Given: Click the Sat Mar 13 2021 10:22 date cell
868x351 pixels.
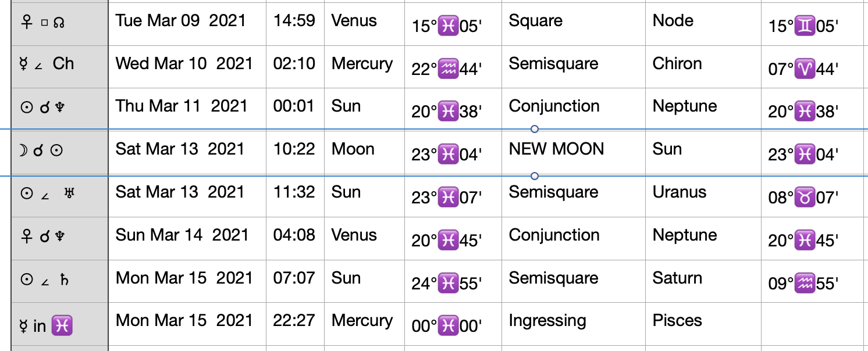Looking at the screenshot, I should pyautogui.click(x=187, y=151).
